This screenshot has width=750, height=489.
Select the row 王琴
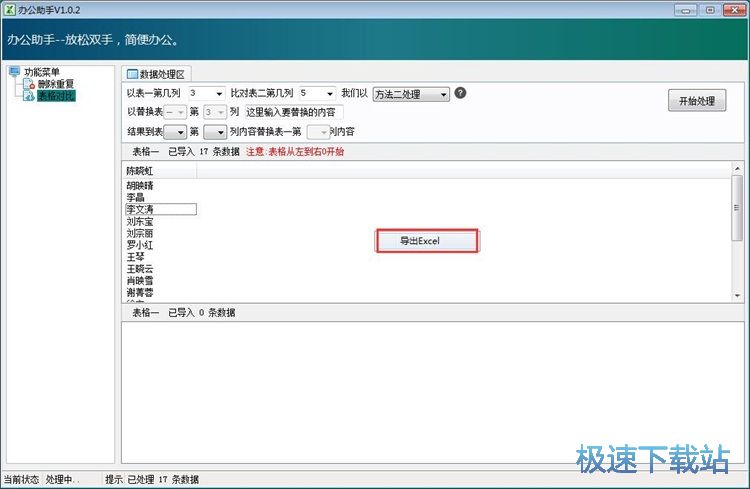click(x=135, y=257)
